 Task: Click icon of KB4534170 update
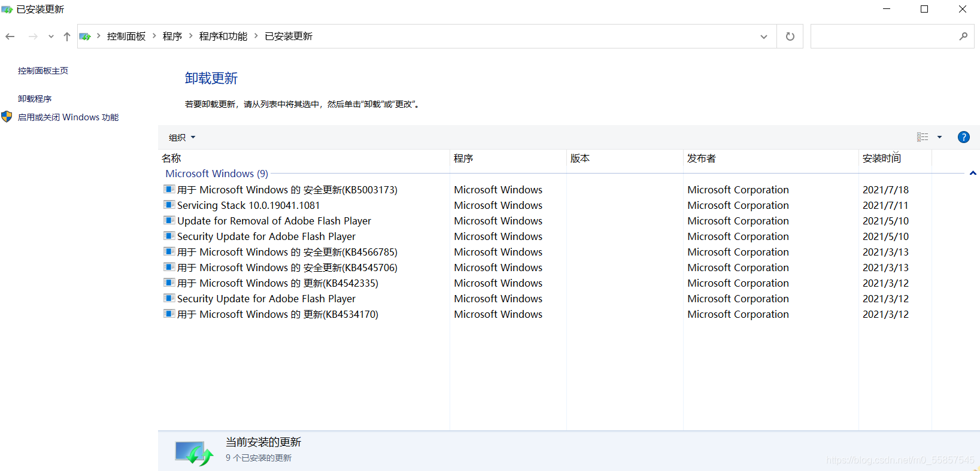point(169,314)
